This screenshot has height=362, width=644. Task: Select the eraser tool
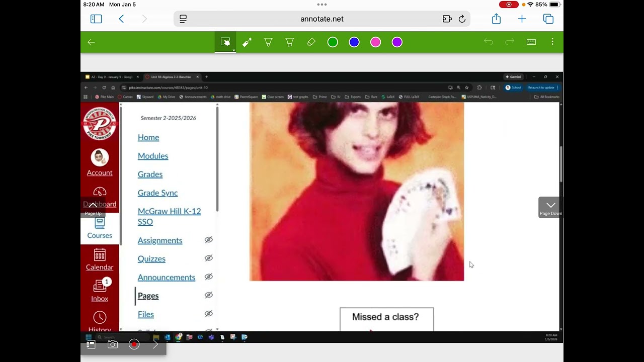pos(311,42)
